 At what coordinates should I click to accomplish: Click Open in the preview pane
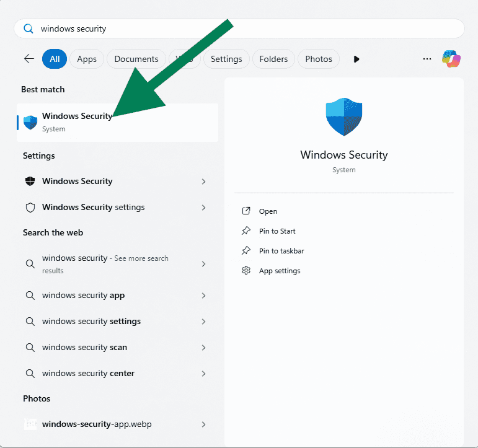[268, 211]
